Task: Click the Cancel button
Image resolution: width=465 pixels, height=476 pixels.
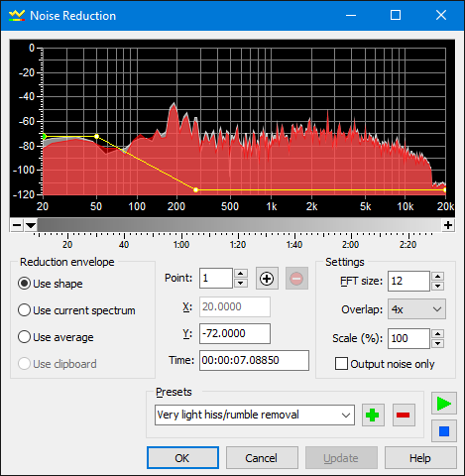Action: [x=262, y=458]
